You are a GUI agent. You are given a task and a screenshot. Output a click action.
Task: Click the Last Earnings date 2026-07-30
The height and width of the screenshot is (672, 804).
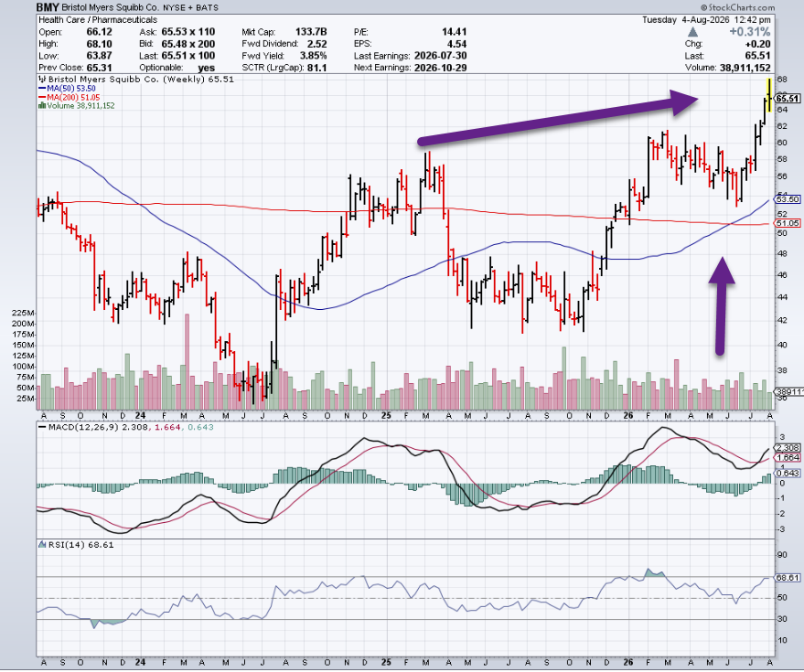(x=440, y=56)
